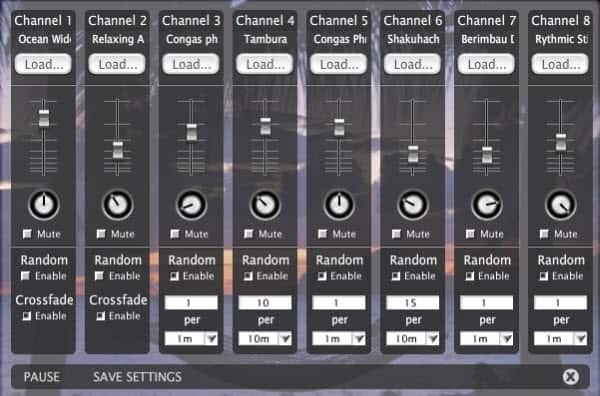Mute Channel 2
600x396 pixels.
[x=101, y=234]
